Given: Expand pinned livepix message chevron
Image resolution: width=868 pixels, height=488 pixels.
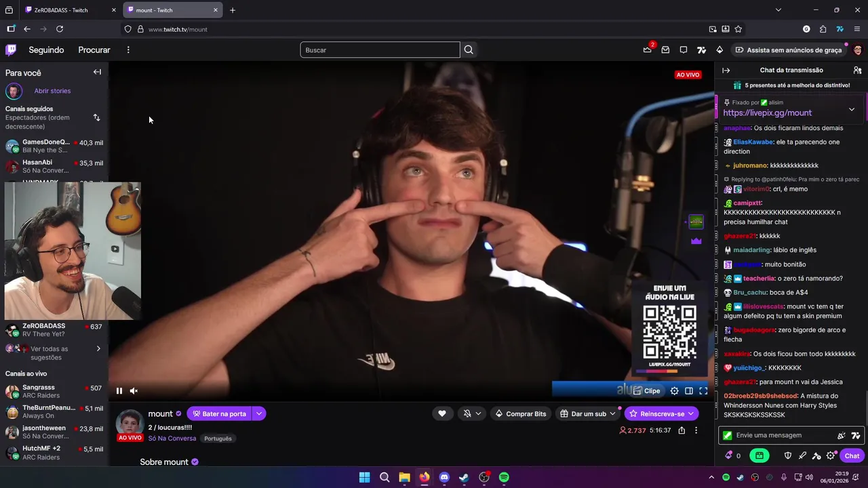Looking at the screenshot, I should coord(852,109).
